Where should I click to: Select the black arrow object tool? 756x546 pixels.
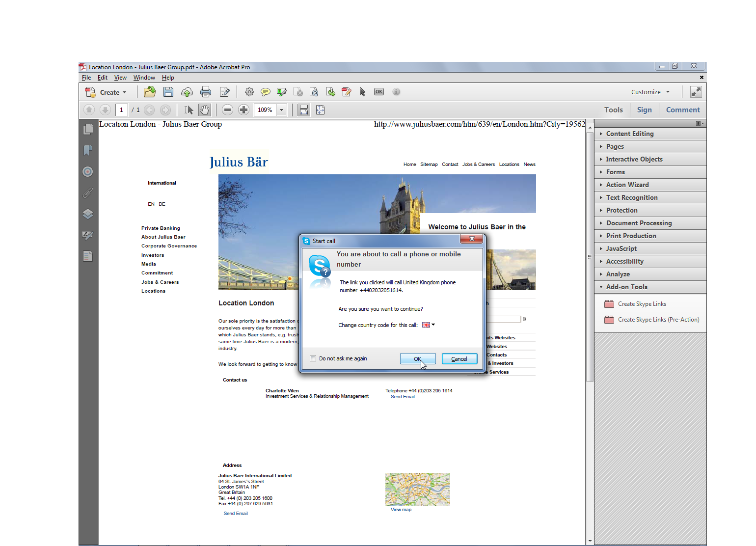[x=362, y=92]
